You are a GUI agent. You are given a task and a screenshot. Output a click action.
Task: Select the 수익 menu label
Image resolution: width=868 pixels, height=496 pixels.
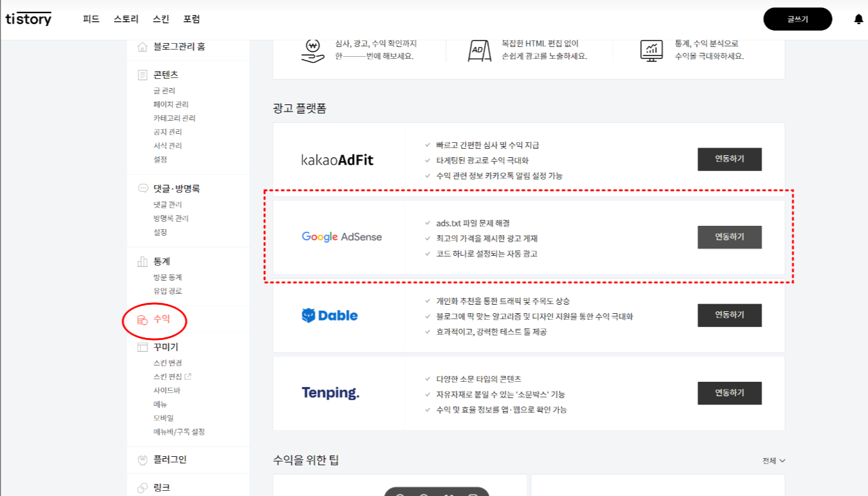coord(161,320)
